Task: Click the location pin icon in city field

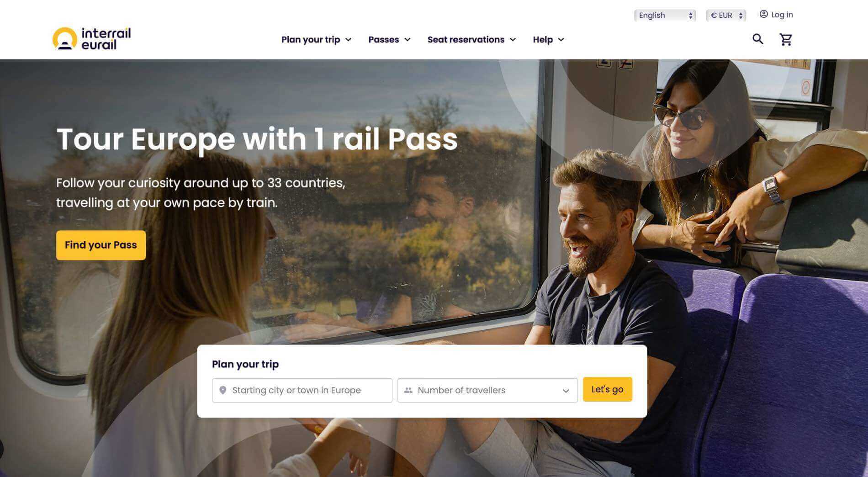Action: (223, 390)
